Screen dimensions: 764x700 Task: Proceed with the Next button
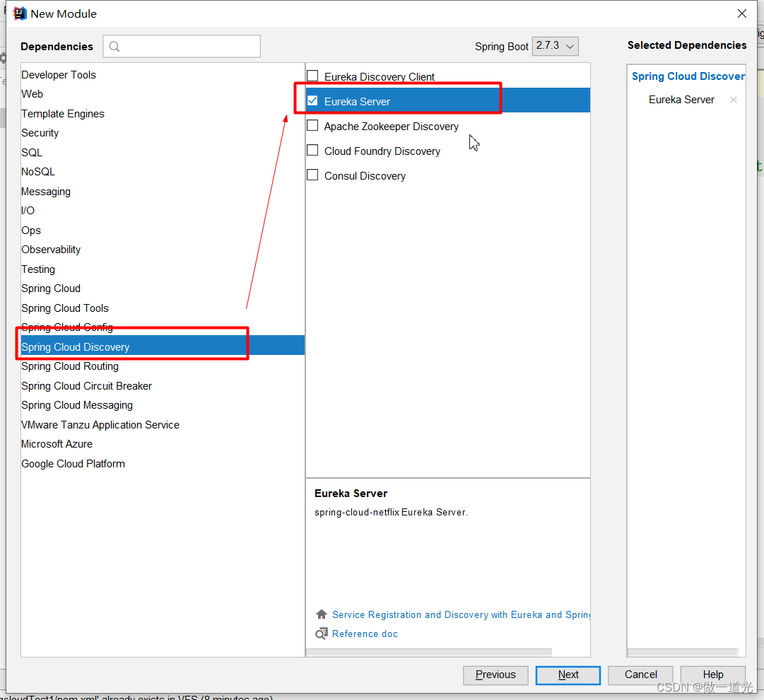(568, 675)
